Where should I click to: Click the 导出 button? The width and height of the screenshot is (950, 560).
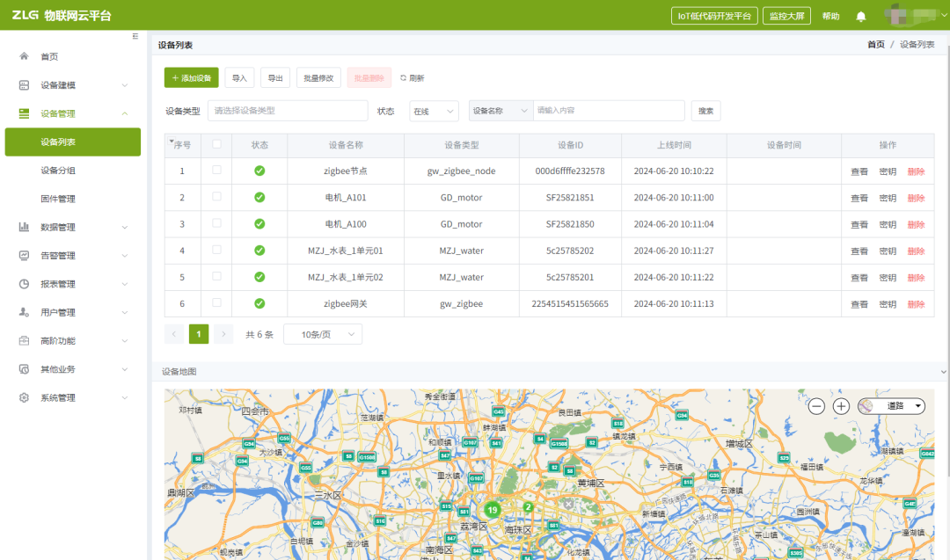(x=275, y=77)
